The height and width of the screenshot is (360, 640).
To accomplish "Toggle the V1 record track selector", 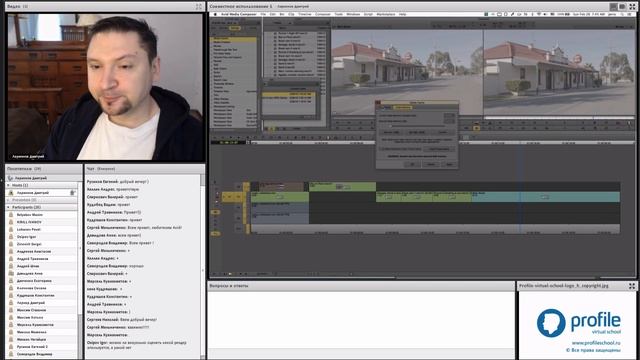I will 239,197.
